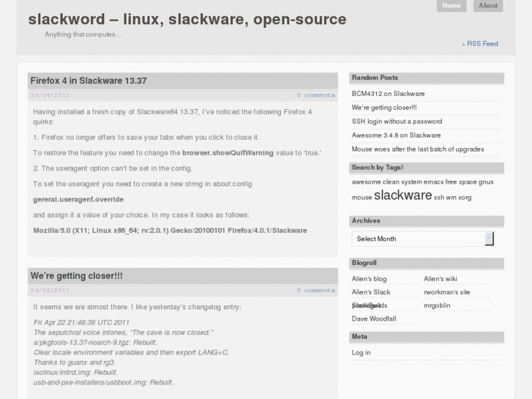Open random post 'BCM4312 on Slackware'
Image resolution: width=532 pixels, height=399 pixels.
point(388,94)
